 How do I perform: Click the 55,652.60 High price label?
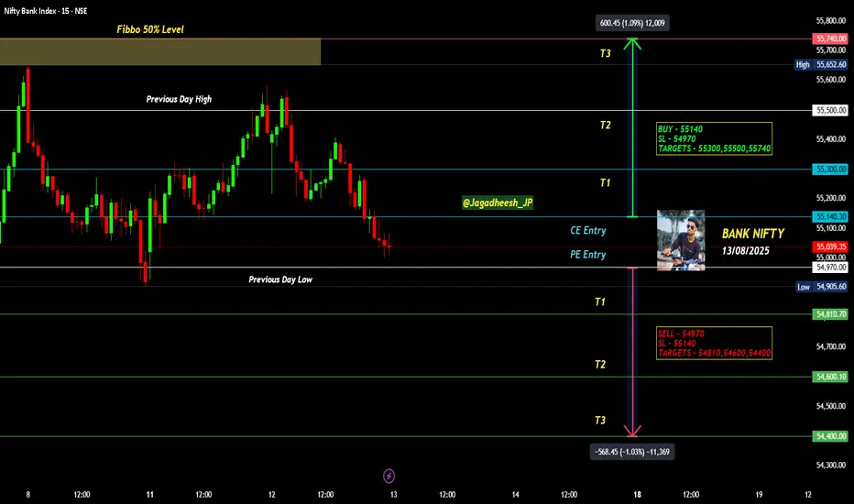click(x=830, y=64)
